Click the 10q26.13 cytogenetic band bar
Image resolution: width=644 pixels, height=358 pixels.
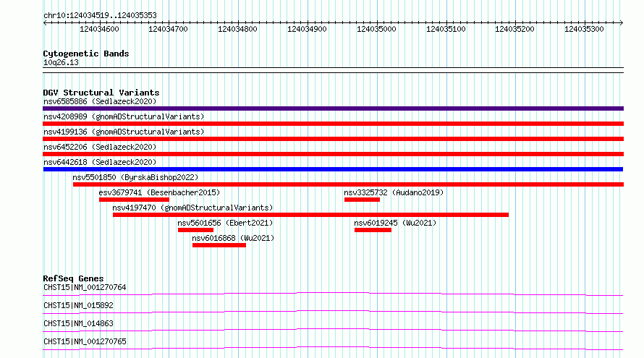(333, 70)
